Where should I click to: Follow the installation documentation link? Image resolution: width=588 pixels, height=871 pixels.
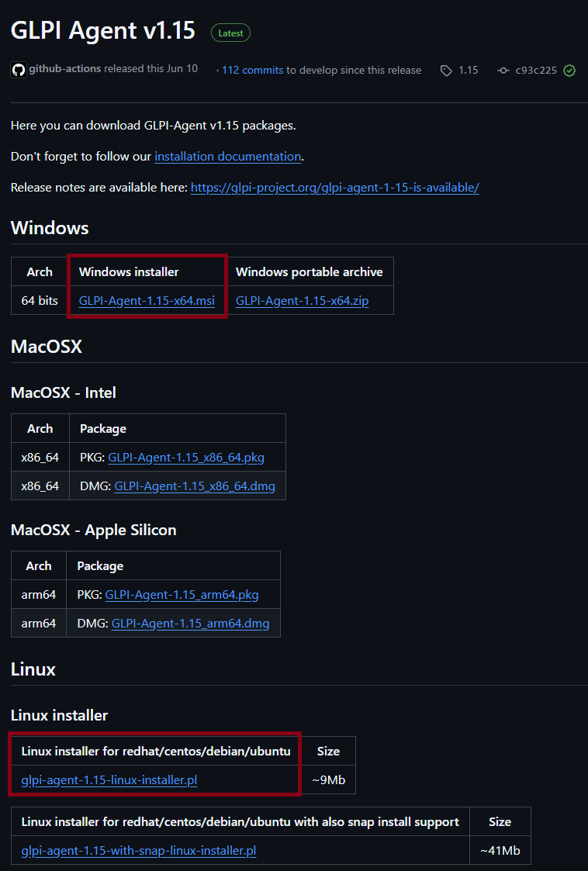(x=227, y=157)
